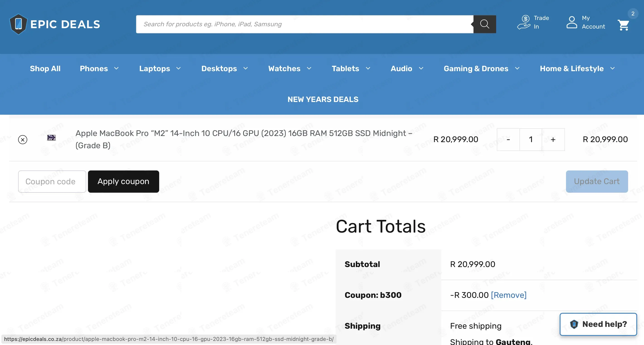This screenshot has width=644, height=345.
Task: Expand the Audio dropdown chevron
Action: pos(421,68)
